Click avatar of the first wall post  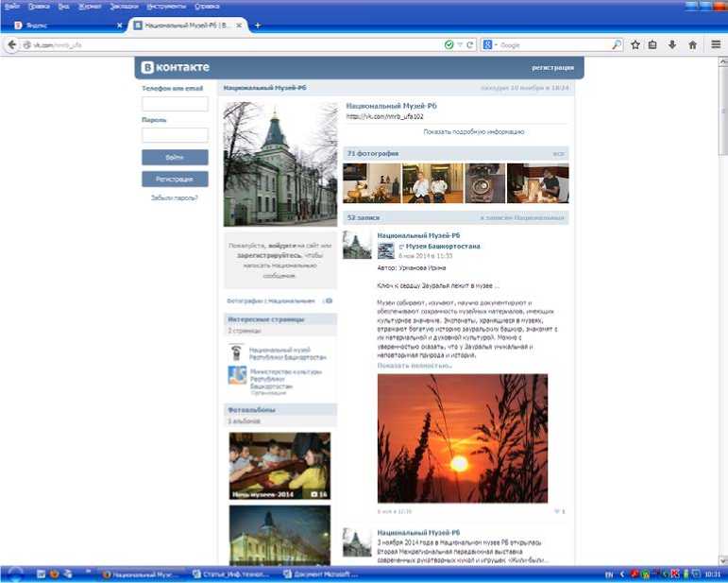pos(357,245)
